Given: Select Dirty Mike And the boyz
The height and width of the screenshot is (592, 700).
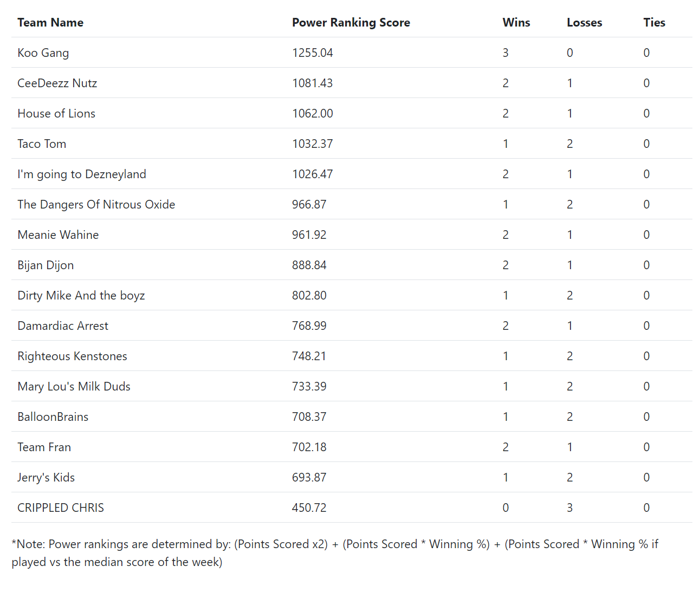Looking at the screenshot, I should (x=81, y=296).
